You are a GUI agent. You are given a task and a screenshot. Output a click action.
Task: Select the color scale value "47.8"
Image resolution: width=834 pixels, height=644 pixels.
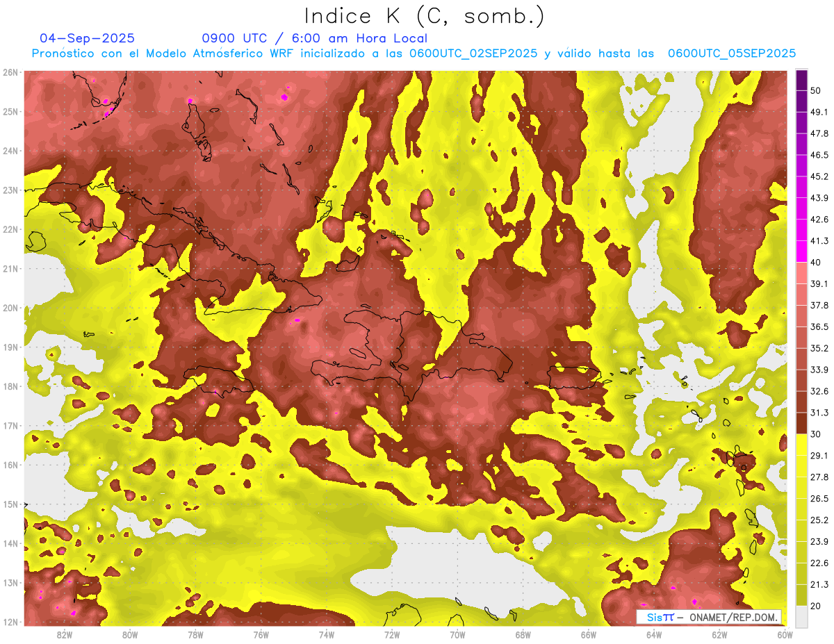tap(819, 133)
